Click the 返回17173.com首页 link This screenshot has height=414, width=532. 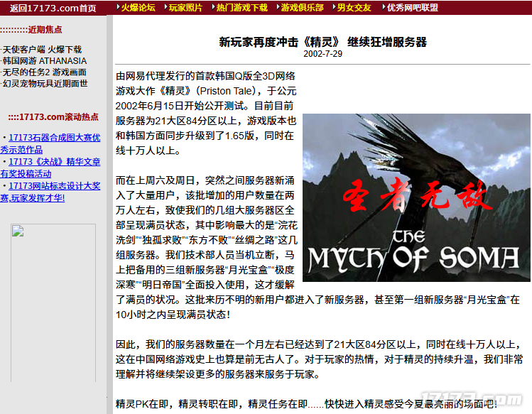click(53, 8)
